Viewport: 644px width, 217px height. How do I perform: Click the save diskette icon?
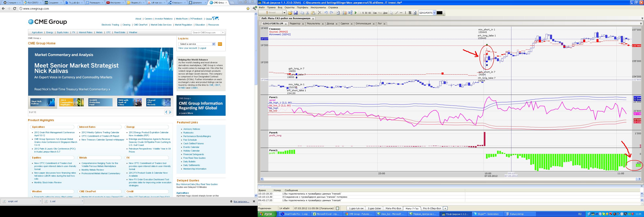click(x=296, y=13)
